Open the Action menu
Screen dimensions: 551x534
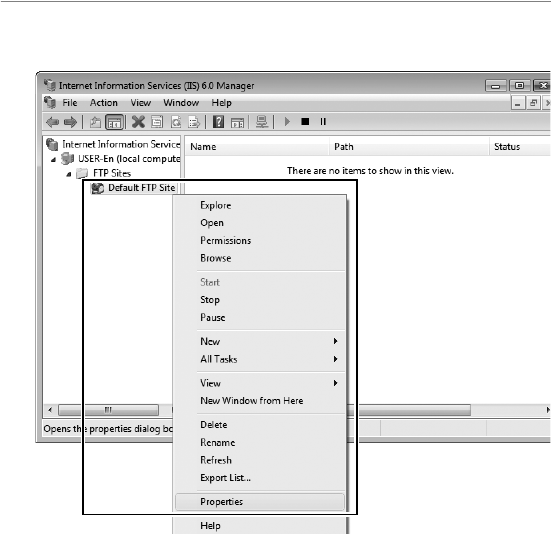click(104, 103)
